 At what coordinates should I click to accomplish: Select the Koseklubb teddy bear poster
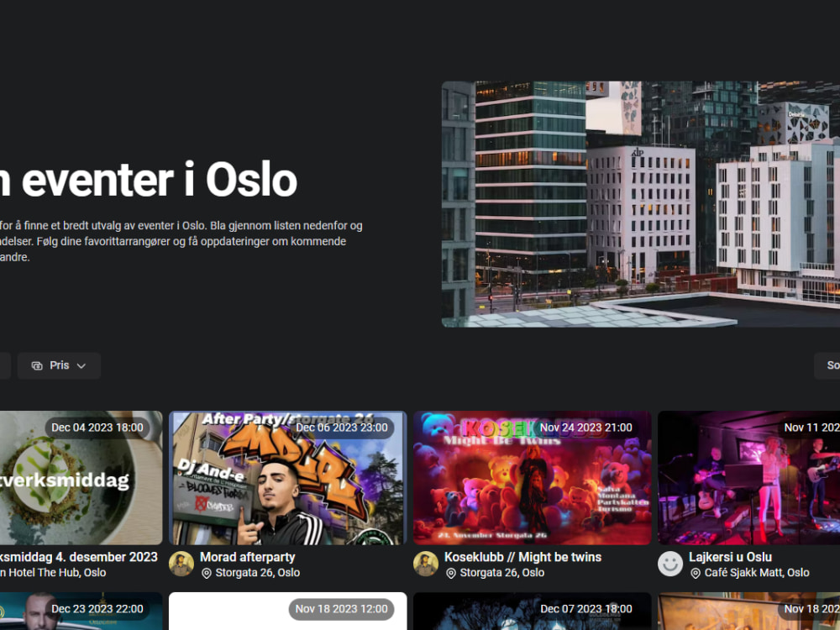point(532,478)
